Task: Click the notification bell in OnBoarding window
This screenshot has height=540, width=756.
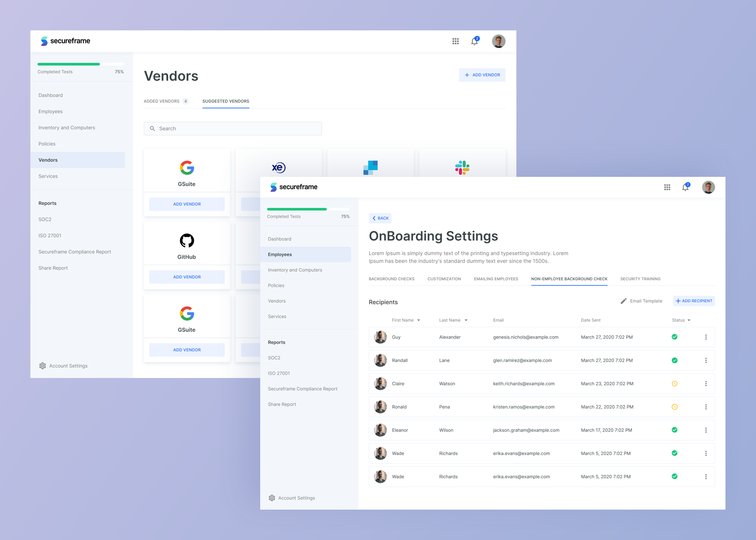Action: pyautogui.click(x=685, y=187)
